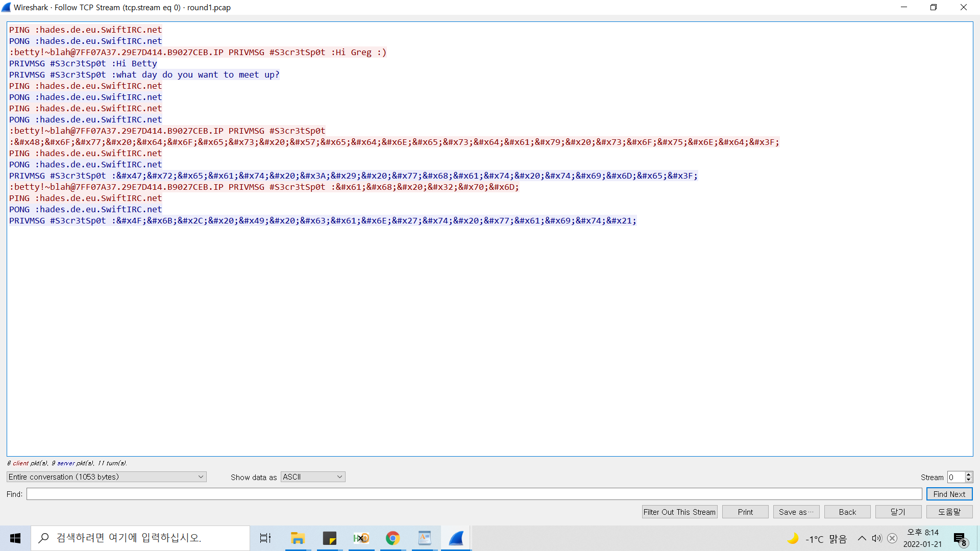
Task: Click the Find text input field
Action: tap(474, 494)
